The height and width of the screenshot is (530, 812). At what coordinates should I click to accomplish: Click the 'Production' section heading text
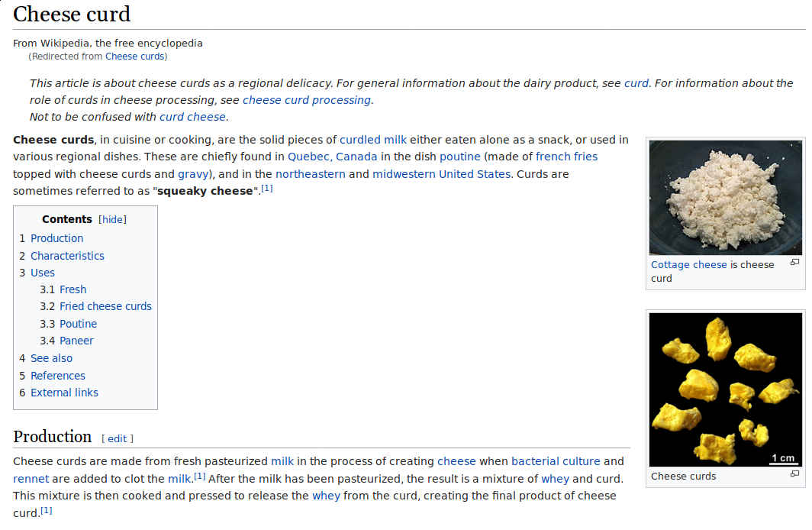53,437
